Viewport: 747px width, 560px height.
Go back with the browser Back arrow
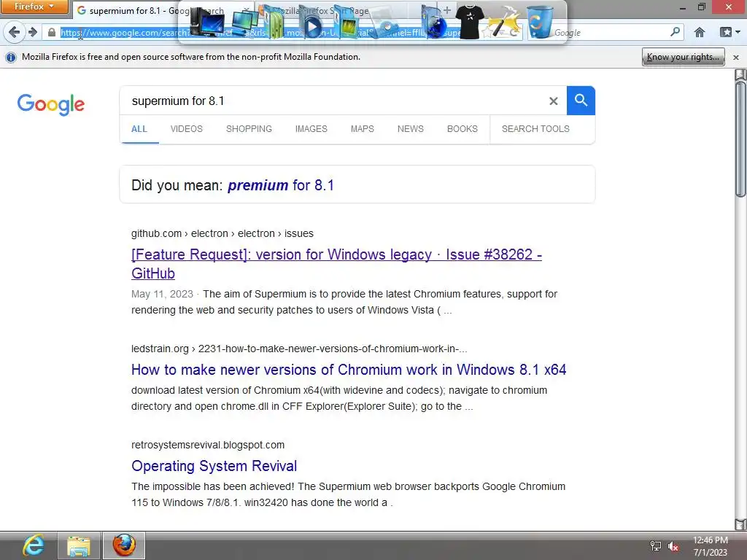pos(15,32)
